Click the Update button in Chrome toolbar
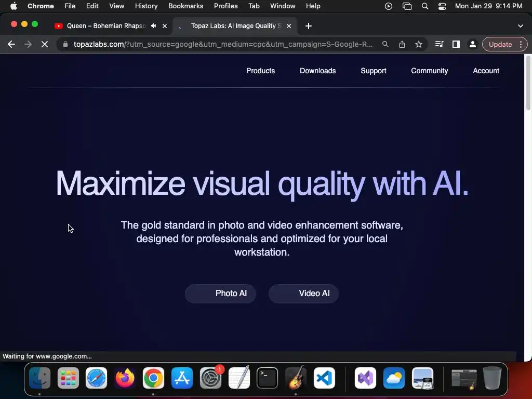 pos(500,44)
